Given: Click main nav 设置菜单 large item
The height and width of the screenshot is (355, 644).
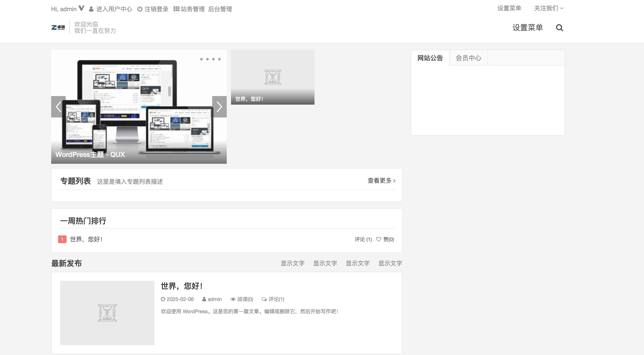Looking at the screenshot, I should (x=528, y=27).
